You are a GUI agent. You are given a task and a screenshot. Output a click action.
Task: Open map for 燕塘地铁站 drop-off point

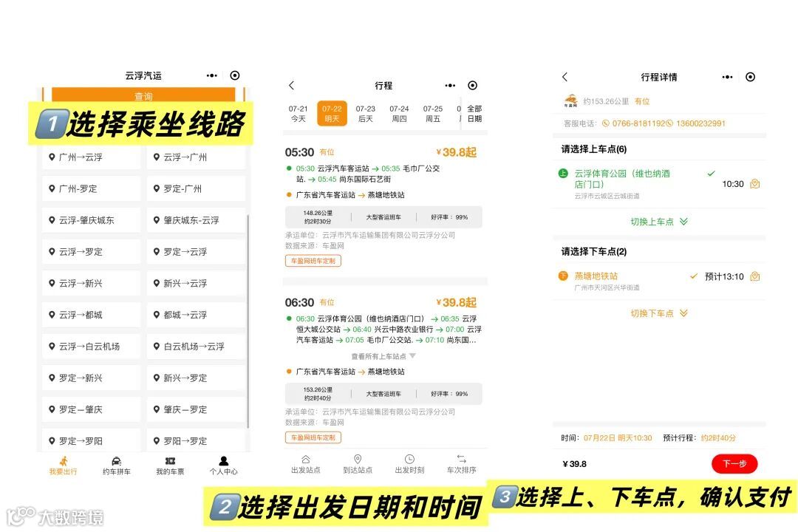pyautogui.click(x=755, y=276)
